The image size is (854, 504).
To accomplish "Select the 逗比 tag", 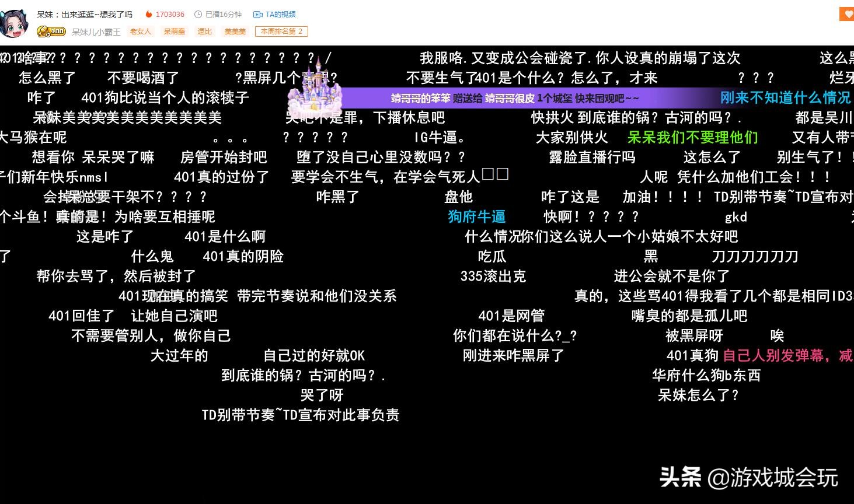I will pos(204,32).
